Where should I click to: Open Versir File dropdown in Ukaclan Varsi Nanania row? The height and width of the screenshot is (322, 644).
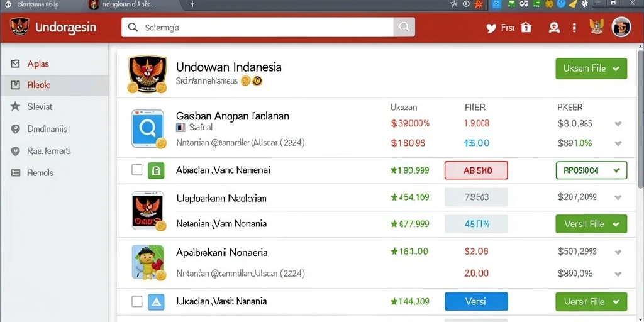[591, 302]
